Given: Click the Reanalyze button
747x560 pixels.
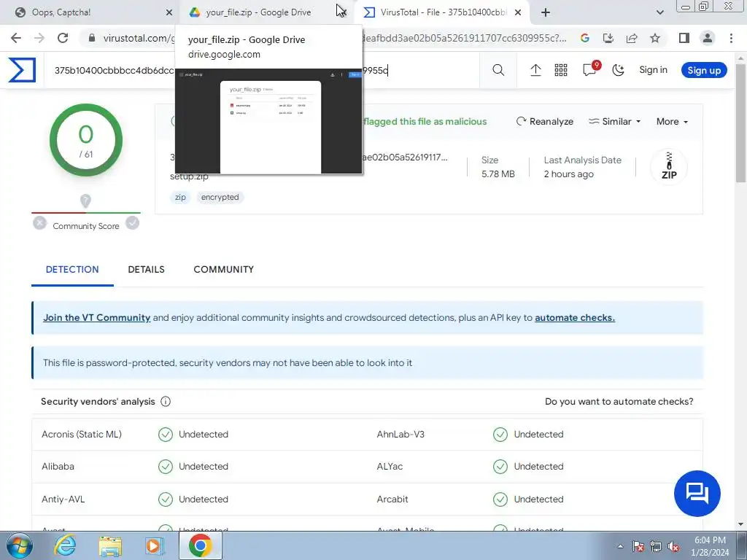Looking at the screenshot, I should tap(544, 122).
